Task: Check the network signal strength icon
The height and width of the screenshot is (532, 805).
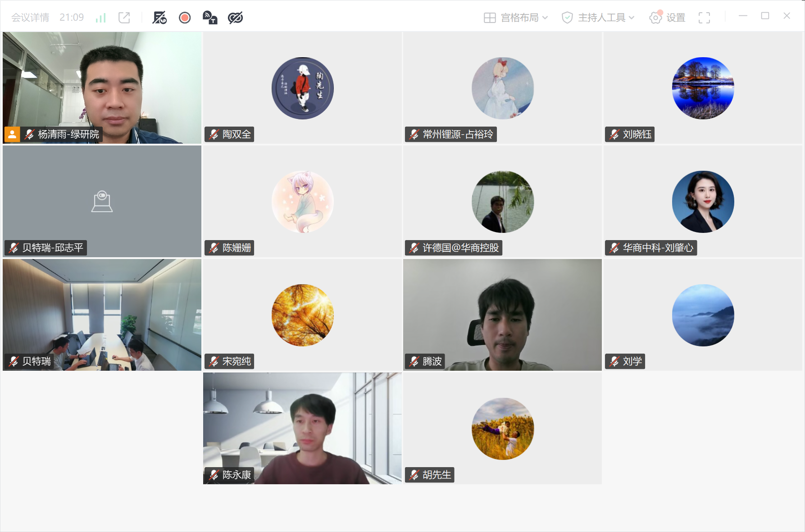Action: pos(100,18)
